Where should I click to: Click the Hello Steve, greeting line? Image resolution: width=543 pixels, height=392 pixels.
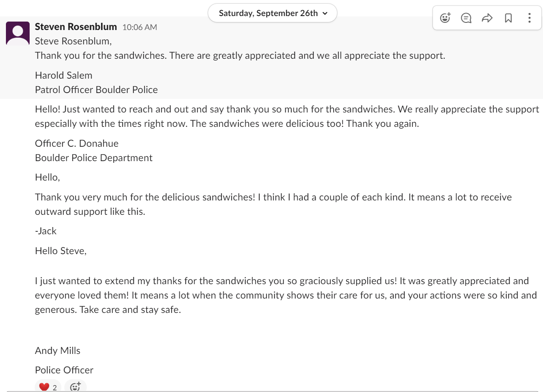61,251
